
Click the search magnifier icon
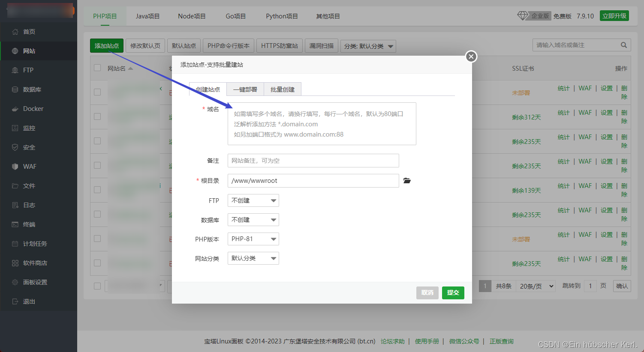click(624, 45)
